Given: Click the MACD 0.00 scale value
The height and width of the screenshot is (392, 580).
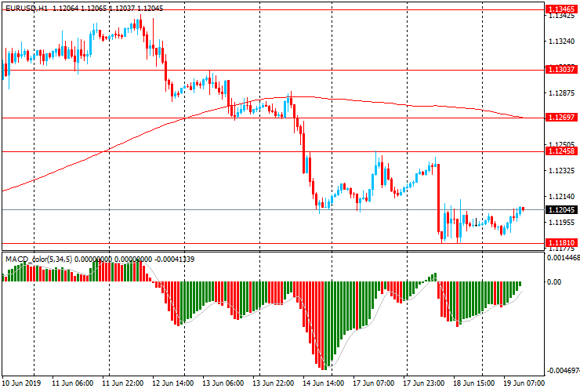Looking at the screenshot, I should click(x=553, y=282).
